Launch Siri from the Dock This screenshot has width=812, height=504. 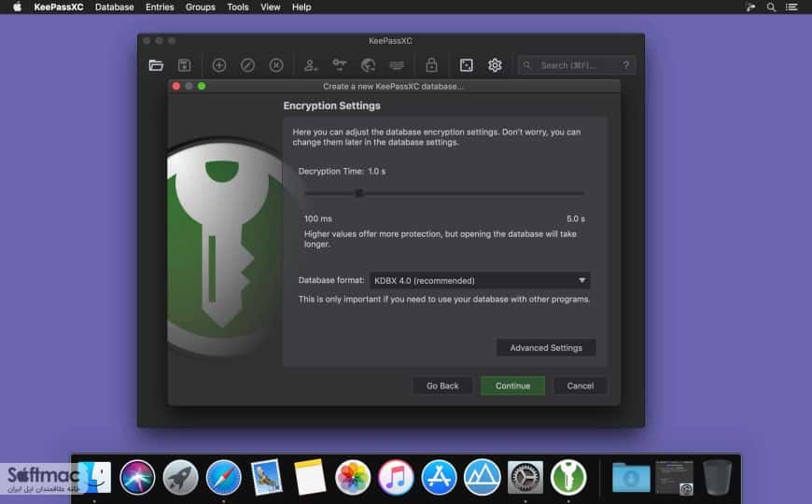[137, 477]
